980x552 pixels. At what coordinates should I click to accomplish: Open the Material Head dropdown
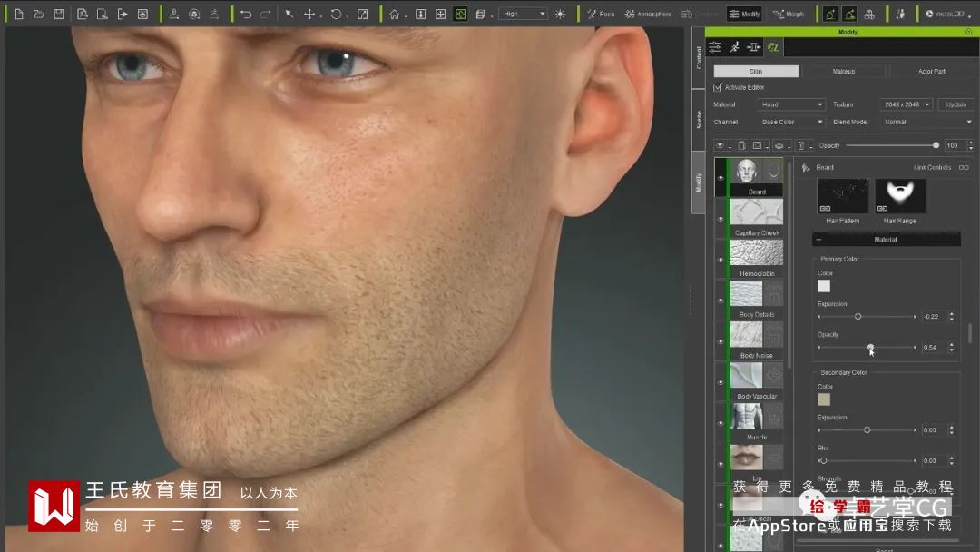(x=791, y=104)
